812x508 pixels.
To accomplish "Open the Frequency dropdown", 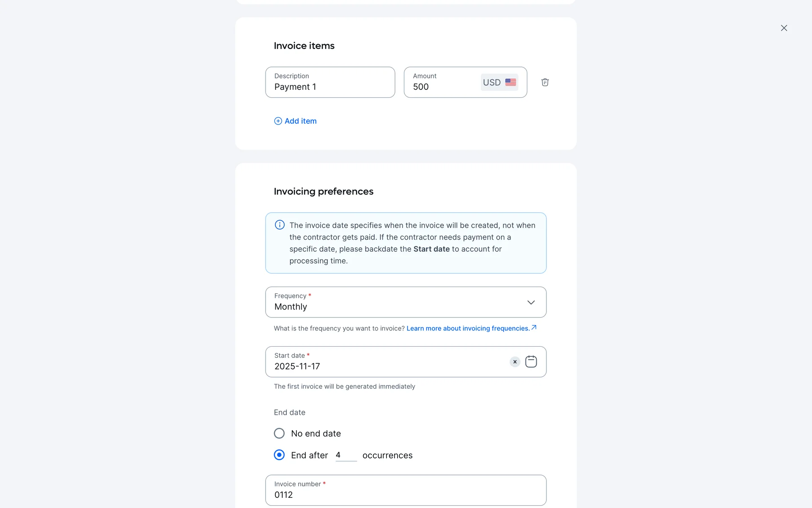I will point(398,302).
